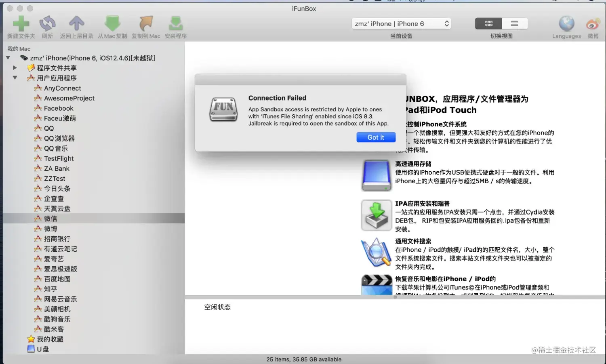Select the 酷米客 app
The image size is (606, 364).
(x=54, y=329)
